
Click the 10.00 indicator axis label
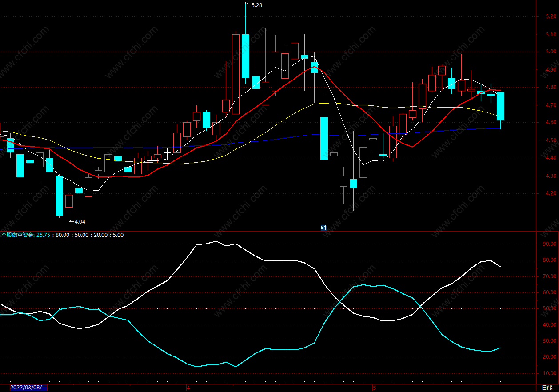[550, 373]
